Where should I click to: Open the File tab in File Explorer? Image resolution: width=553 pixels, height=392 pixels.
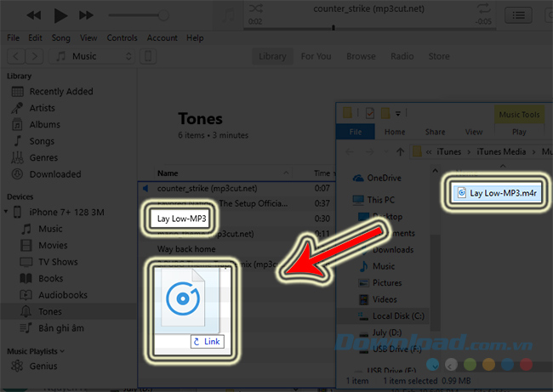[x=355, y=132]
